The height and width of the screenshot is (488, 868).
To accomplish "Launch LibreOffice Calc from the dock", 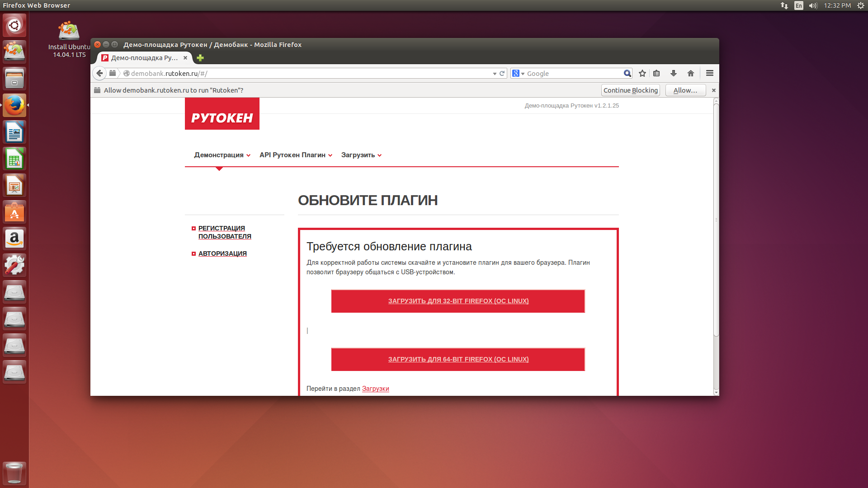I will point(14,158).
